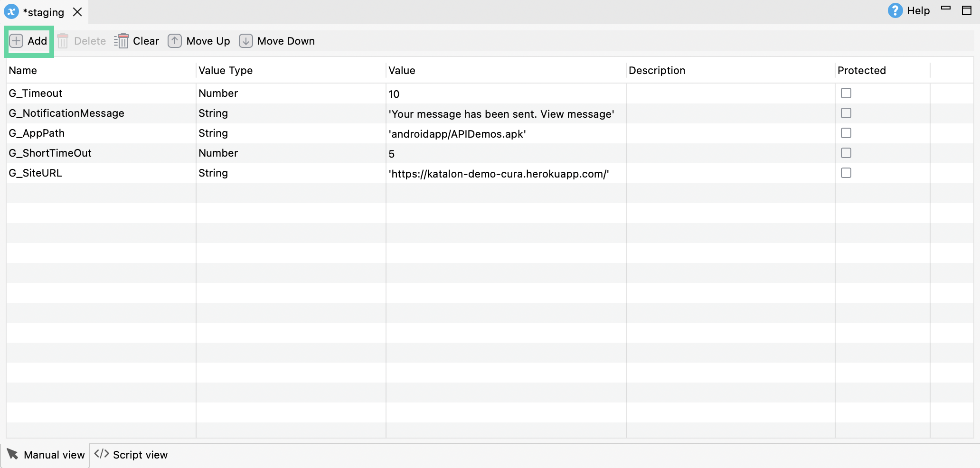Viewport: 980px width, 468px height.
Task: Toggle Protected checkbox for G_AppPath
Action: coord(846,133)
